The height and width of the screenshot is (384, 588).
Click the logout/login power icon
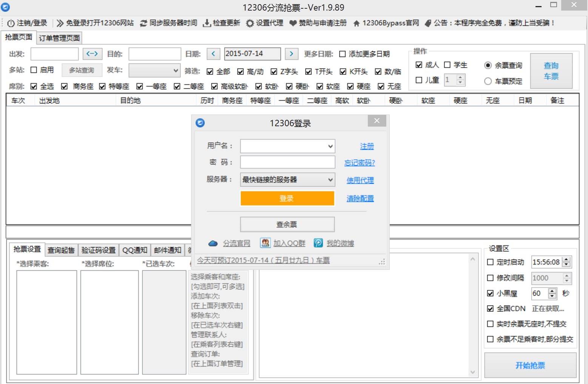point(11,23)
